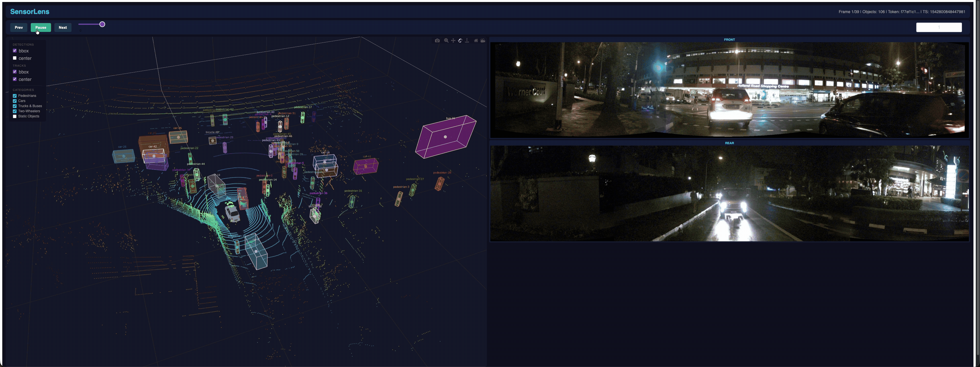
Task: Click the 'pedestrian-14' label
Action: click(x=268, y=180)
